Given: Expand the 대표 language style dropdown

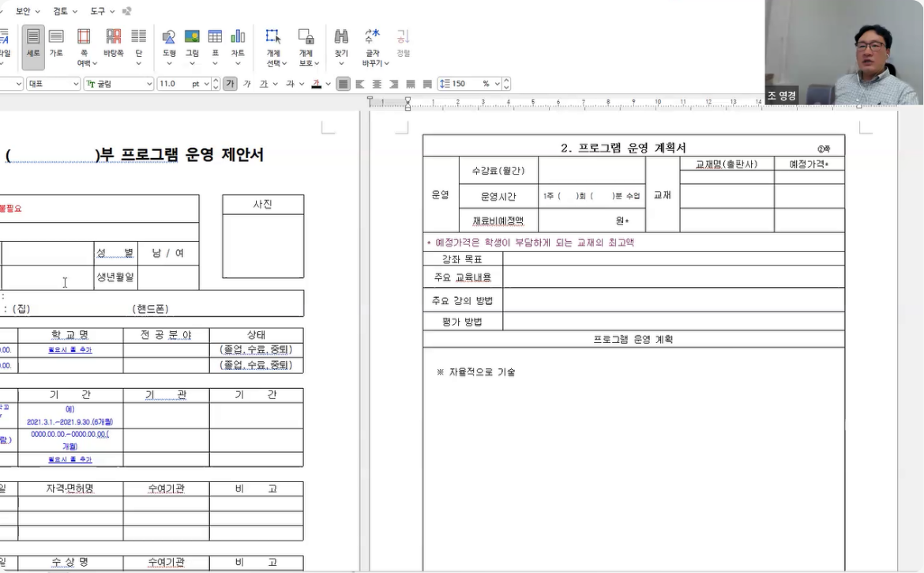Looking at the screenshot, I should click(76, 84).
